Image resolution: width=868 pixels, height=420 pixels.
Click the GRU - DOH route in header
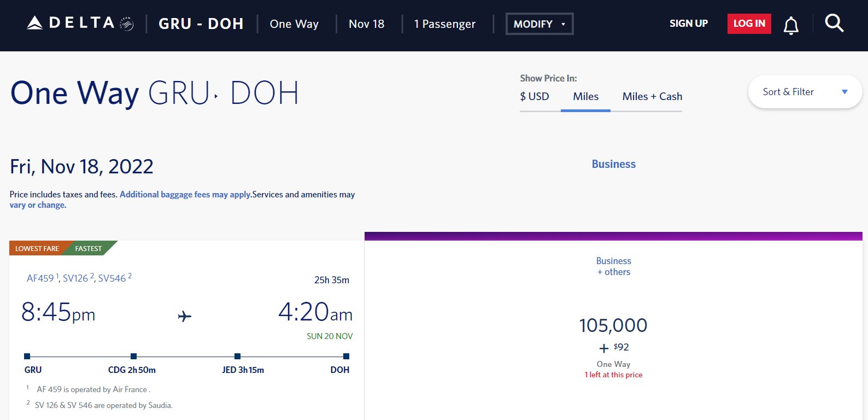pyautogui.click(x=201, y=24)
